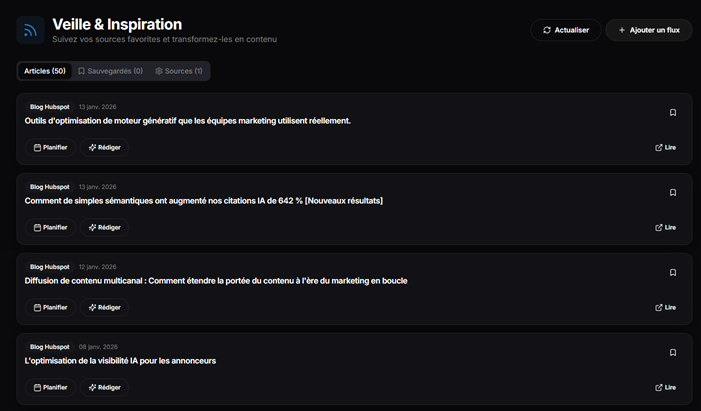
Task: Click Rédiger on the 'Outils d'optimisation' article
Action: pyautogui.click(x=105, y=148)
